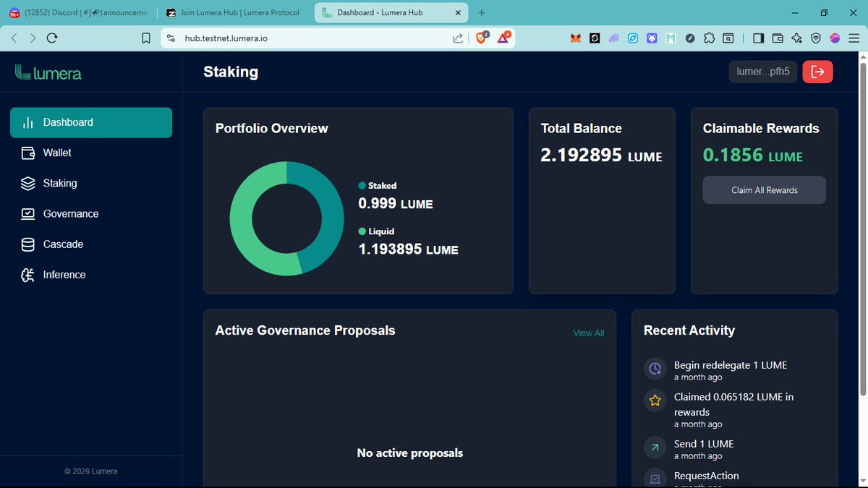Open Brave Shields lion icon
This screenshot has height=488, width=868.
(482, 38)
